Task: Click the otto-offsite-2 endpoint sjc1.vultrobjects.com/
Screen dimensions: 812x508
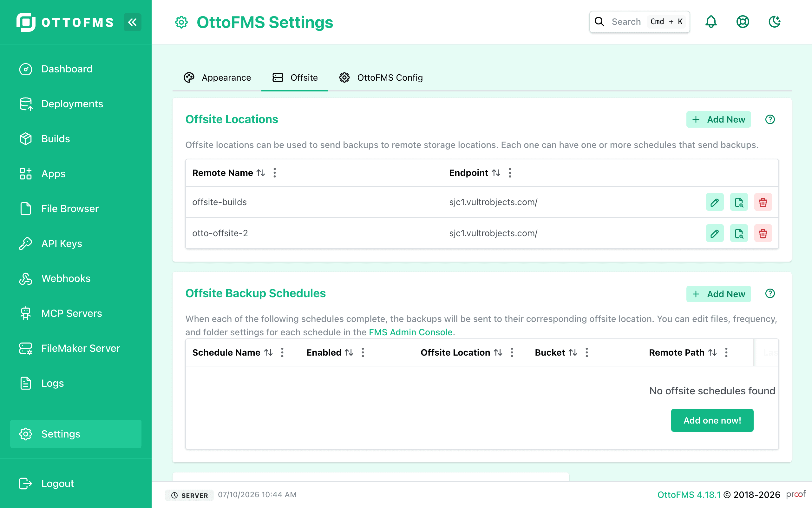Action: [493, 233]
